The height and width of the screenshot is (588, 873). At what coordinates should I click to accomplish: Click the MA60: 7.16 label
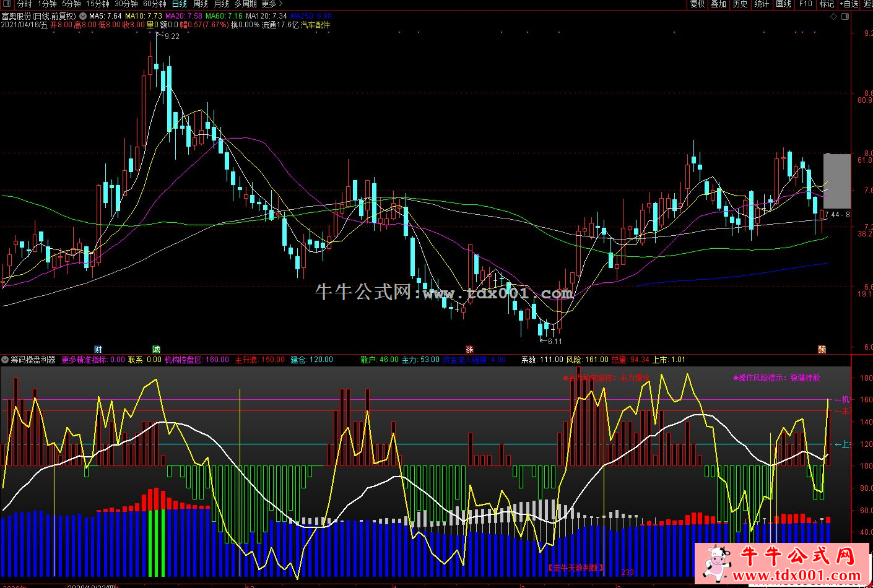click(x=224, y=16)
